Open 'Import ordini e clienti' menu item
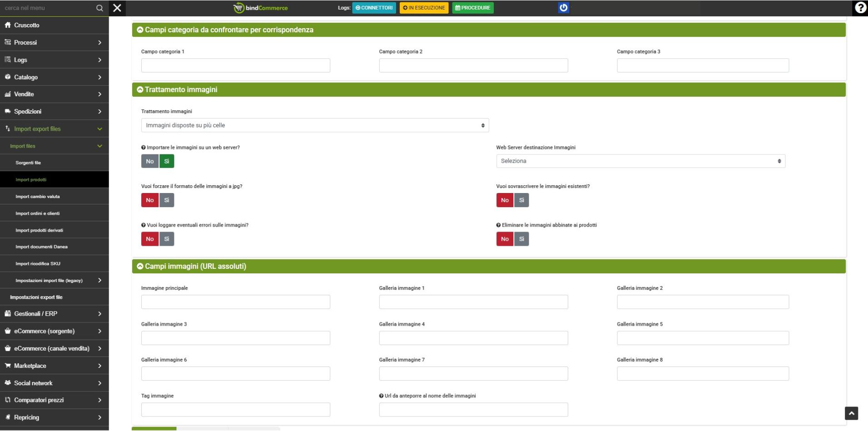 38,213
